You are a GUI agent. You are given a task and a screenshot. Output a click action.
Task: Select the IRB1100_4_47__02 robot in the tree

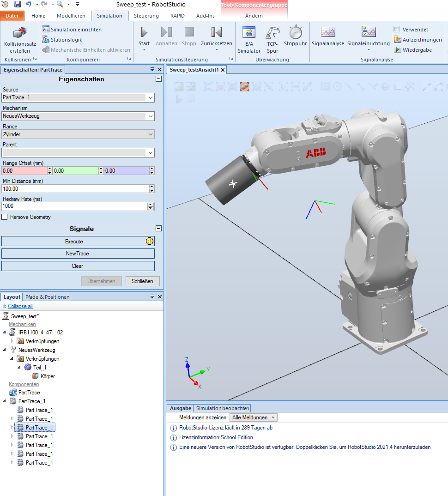click(41, 332)
